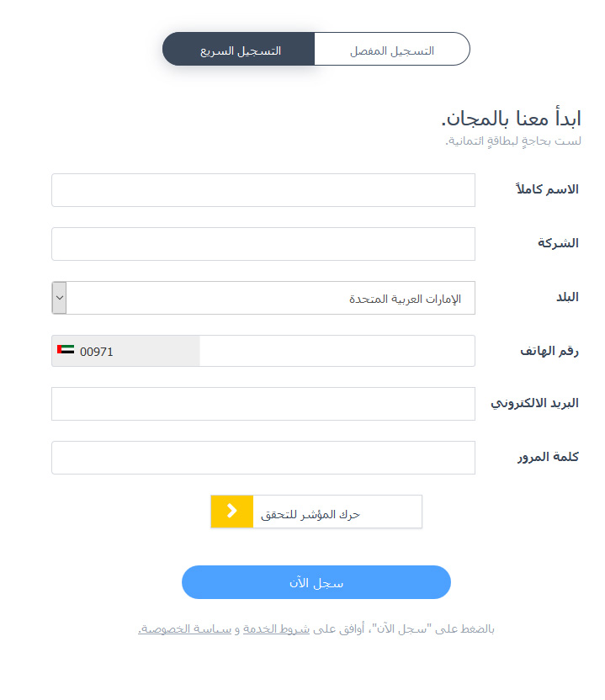Click the حرك المؤشر للتحقق slider track
This screenshot has width=605, height=700.
pos(337,512)
